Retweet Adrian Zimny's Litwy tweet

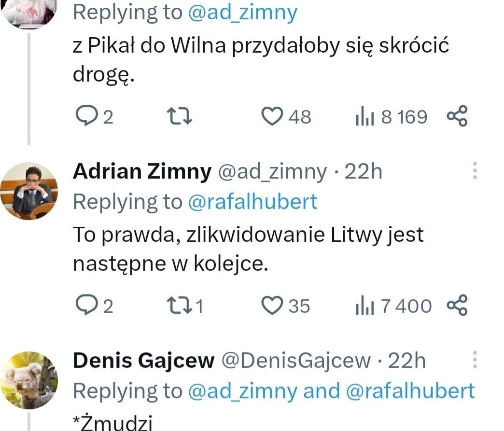click(176, 306)
